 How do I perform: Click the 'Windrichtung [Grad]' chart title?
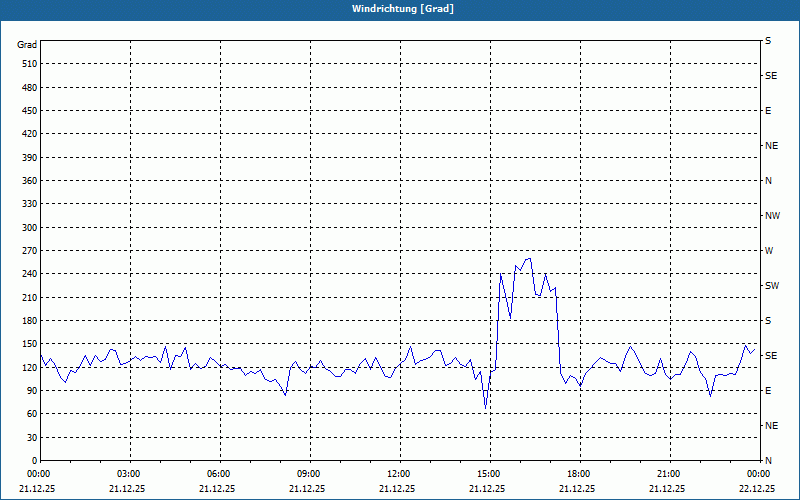[x=403, y=9]
